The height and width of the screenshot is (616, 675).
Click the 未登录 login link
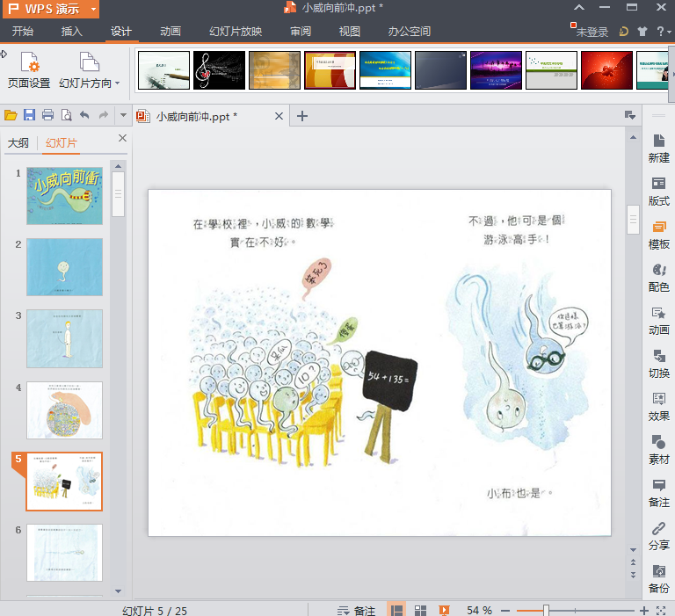592,32
